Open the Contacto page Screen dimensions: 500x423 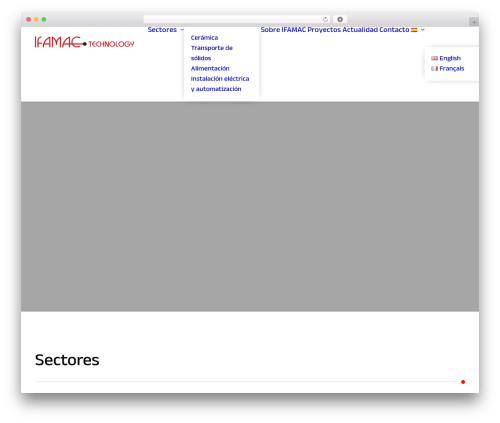(394, 30)
